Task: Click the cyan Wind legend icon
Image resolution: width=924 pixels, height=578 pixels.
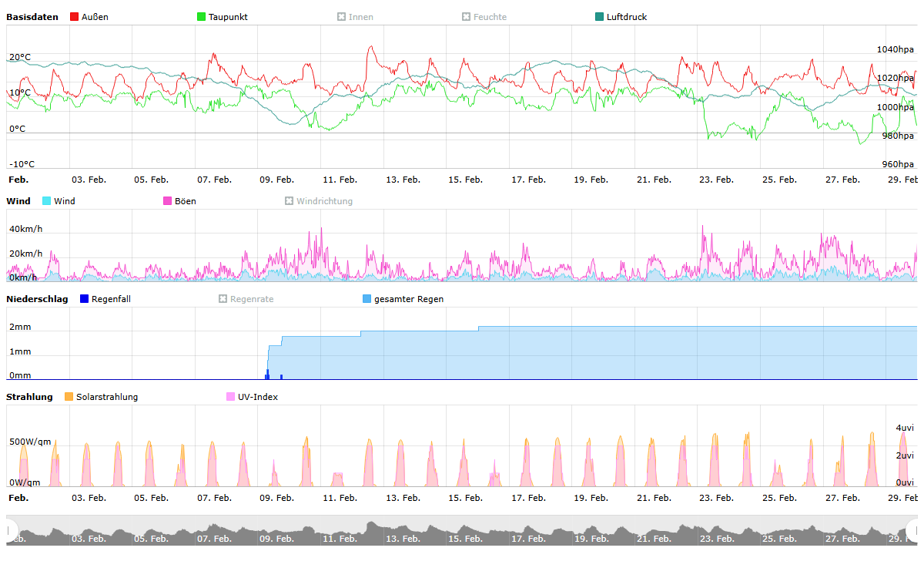Action: coord(47,201)
